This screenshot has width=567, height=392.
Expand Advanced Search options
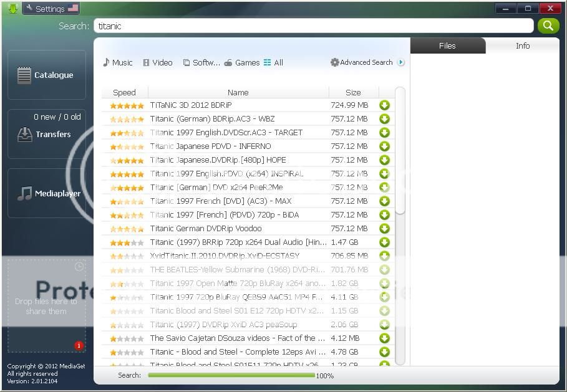(367, 62)
